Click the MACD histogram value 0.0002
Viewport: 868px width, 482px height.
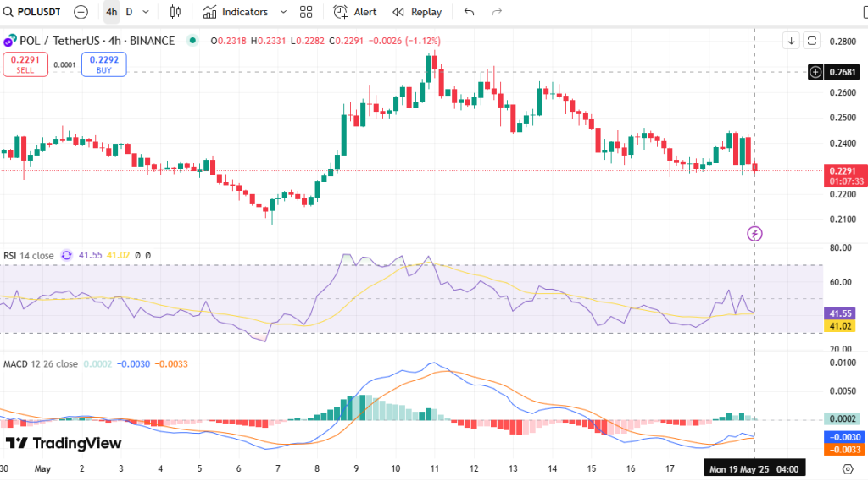[x=97, y=363]
